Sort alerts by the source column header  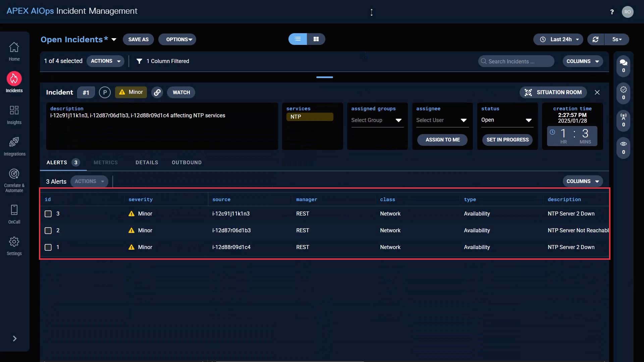tap(221, 199)
